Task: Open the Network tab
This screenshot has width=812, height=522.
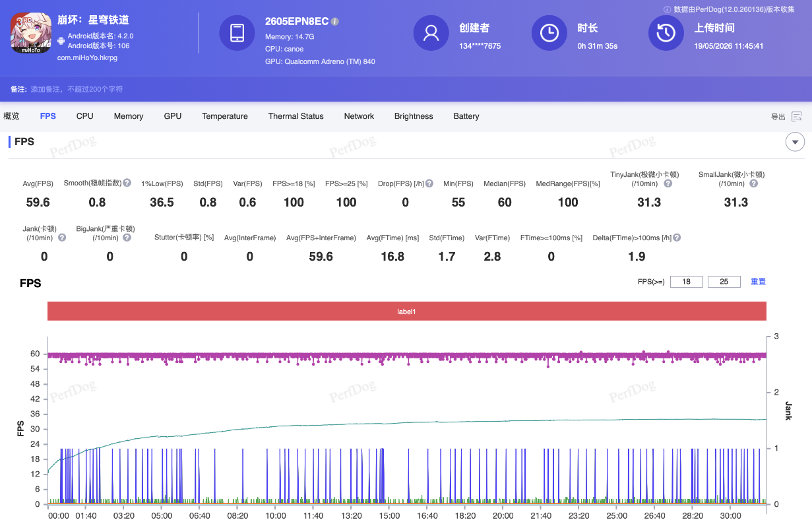Action: pyautogui.click(x=359, y=116)
